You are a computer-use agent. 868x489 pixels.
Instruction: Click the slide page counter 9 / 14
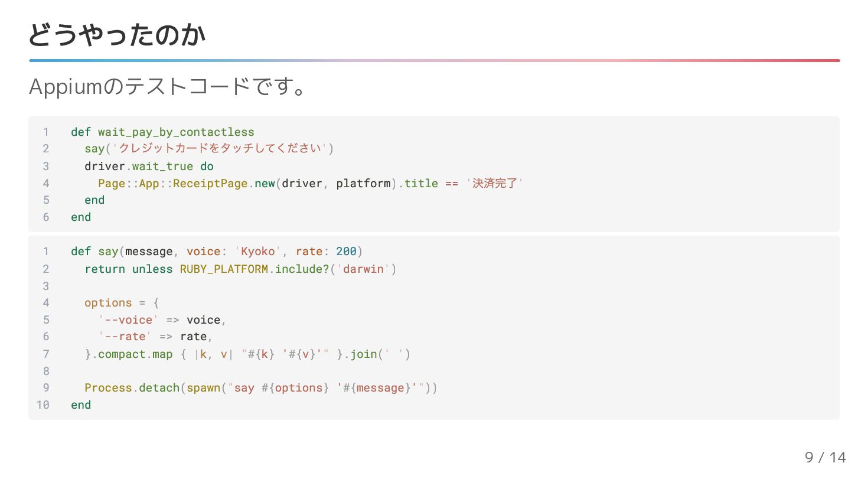click(x=825, y=457)
